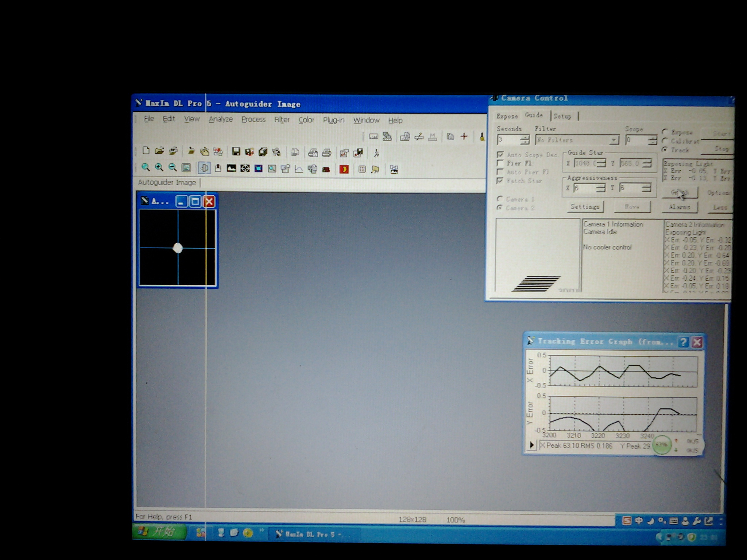This screenshot has height=560, width=747.
Task: Open the Analyze menu
Action: click(221, 119)
